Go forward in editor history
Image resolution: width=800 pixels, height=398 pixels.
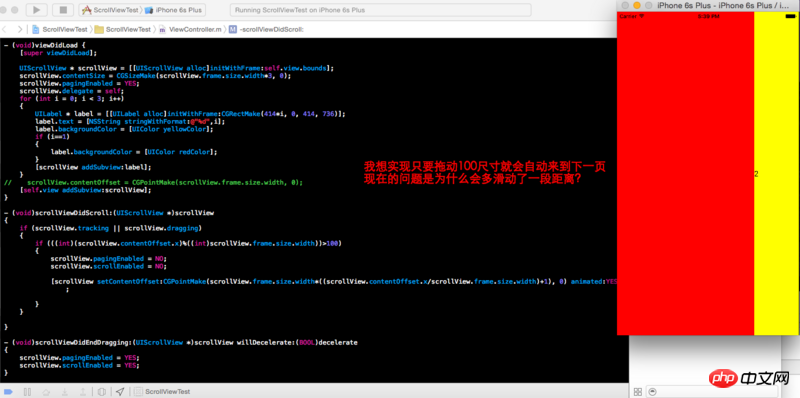click(x=20, y=30)
